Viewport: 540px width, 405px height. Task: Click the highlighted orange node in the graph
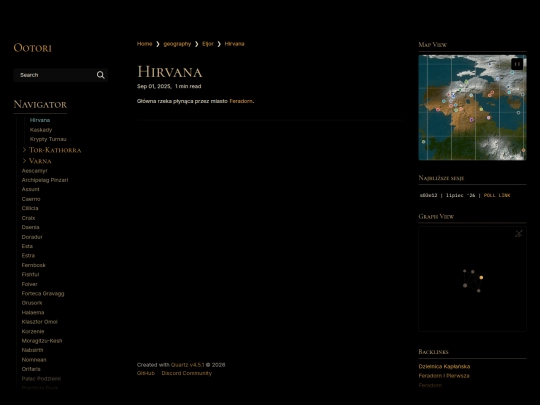481,278
